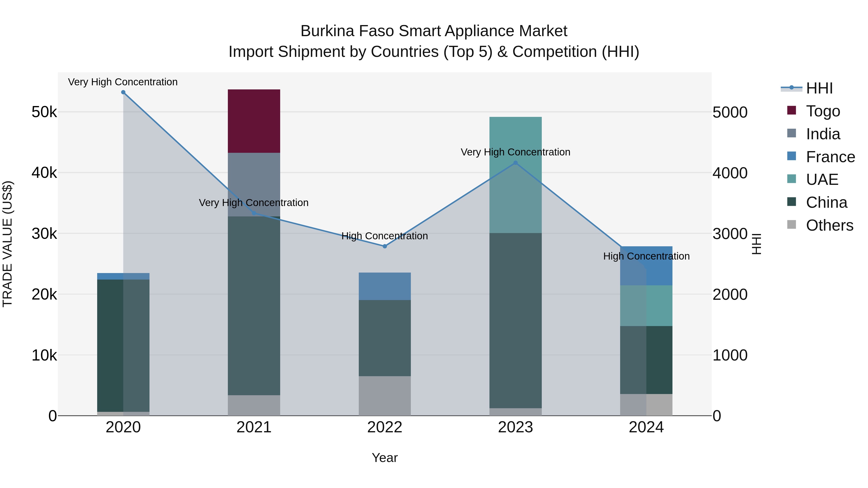Click the 2020 x-axis label
This screenshot has width=868, height=488.
pos(123,427)
